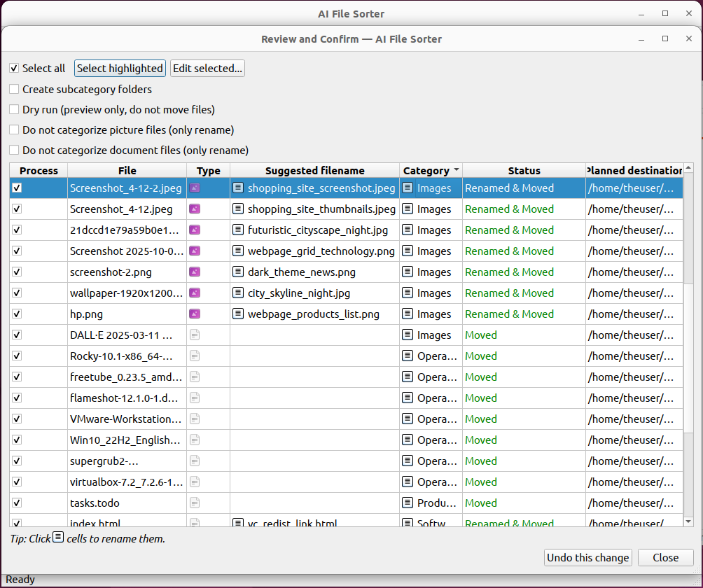Click image type icon for screenshot-2.png row

tap(195, 272)
